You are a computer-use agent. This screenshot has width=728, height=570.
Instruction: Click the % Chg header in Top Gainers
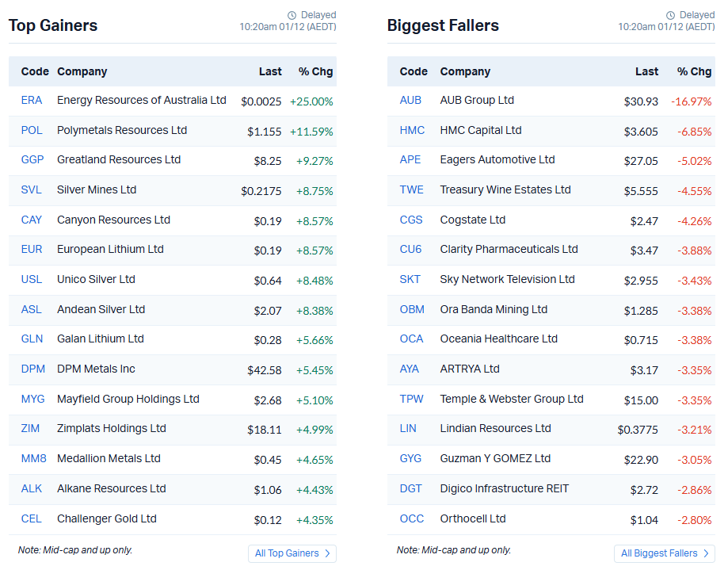point(316,71)
